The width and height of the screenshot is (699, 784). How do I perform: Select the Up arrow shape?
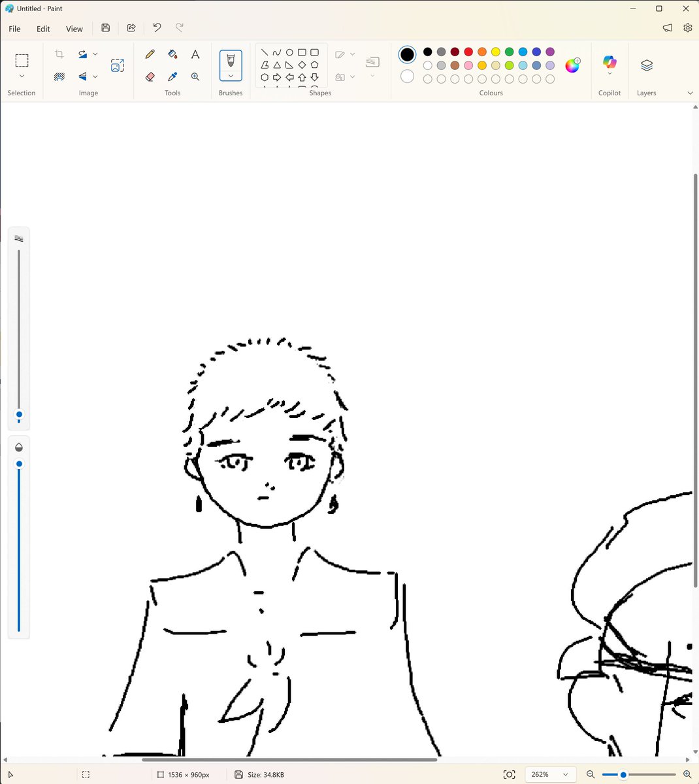coord(302,77)
